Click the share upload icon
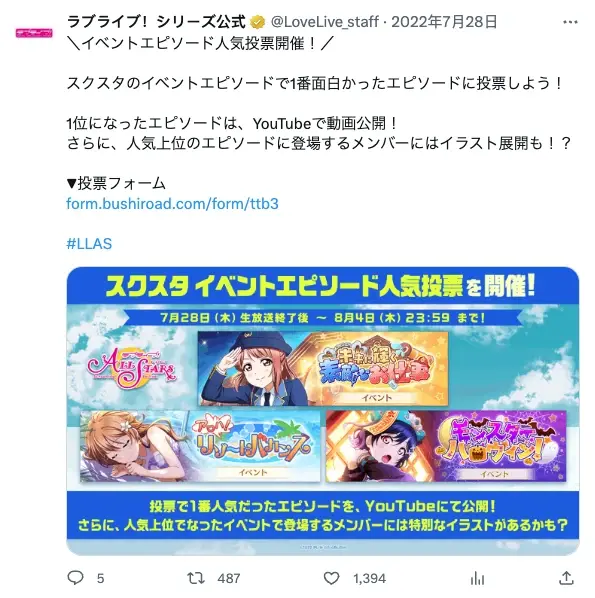Image resolution: width=595 pixels, height=598 pixels. click(566, 578)
